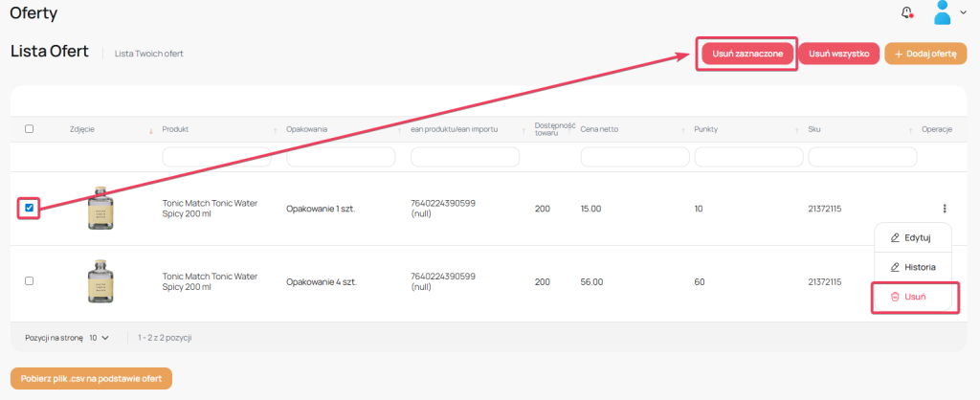Screen dimensions: 980x400
Task: Sort by Sku column arrow
Action: click(x=909, y=130)
